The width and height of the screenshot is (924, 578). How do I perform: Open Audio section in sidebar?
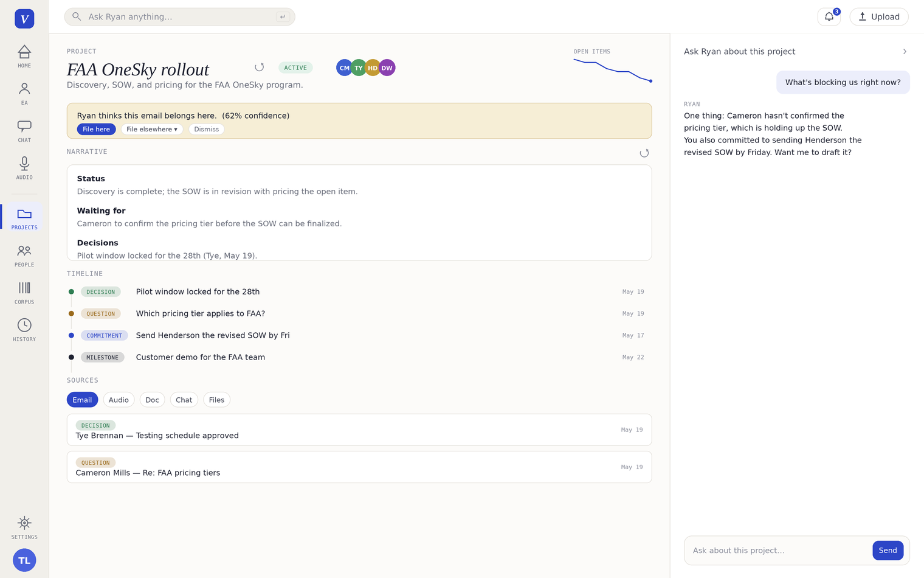pyautogui.click(x=24, y=168)
